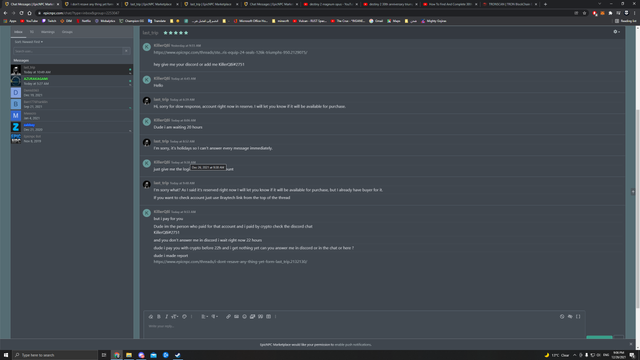Click the last_trip avatar in message list

16,70
